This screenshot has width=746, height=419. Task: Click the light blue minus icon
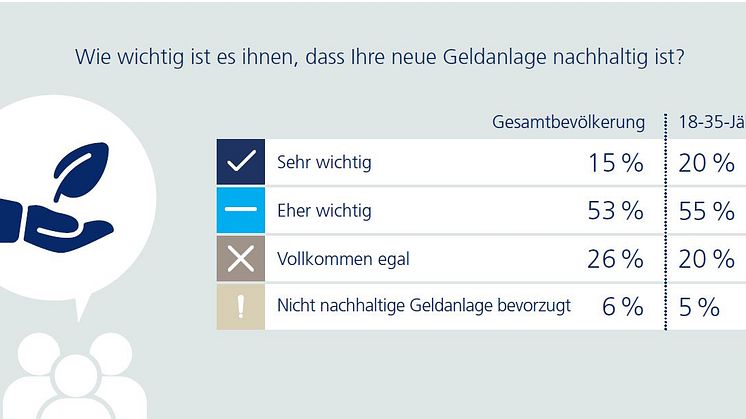tap(240, 211)
